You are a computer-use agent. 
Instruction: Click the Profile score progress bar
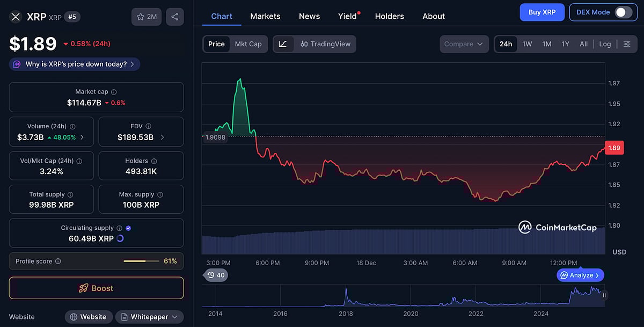(141, 261)
